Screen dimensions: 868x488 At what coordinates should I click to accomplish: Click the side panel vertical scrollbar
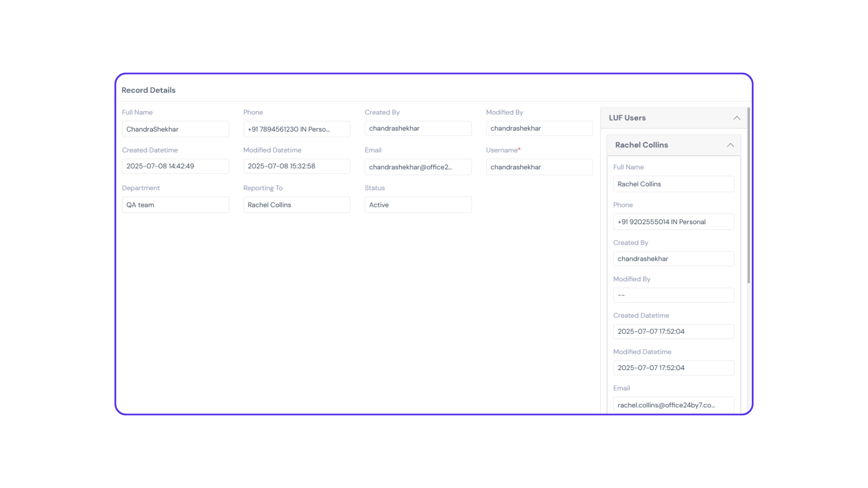coord(749,194)
